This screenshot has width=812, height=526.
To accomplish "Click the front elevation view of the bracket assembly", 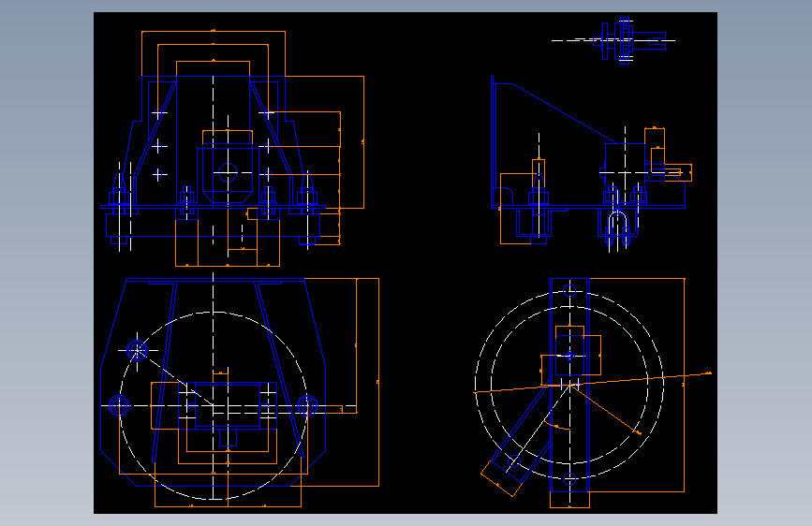I will (x=232, y=149).
